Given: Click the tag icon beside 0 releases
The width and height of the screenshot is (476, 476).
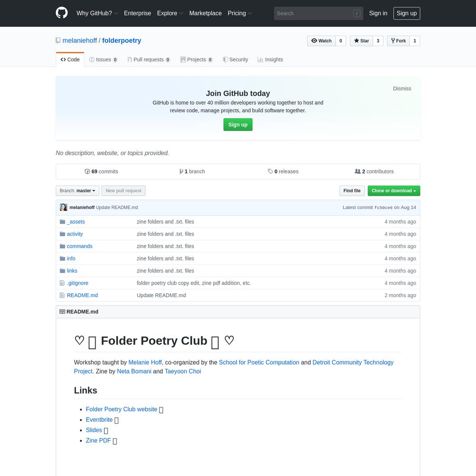Looking at the screenshot, I should click(x=270, y=171).
